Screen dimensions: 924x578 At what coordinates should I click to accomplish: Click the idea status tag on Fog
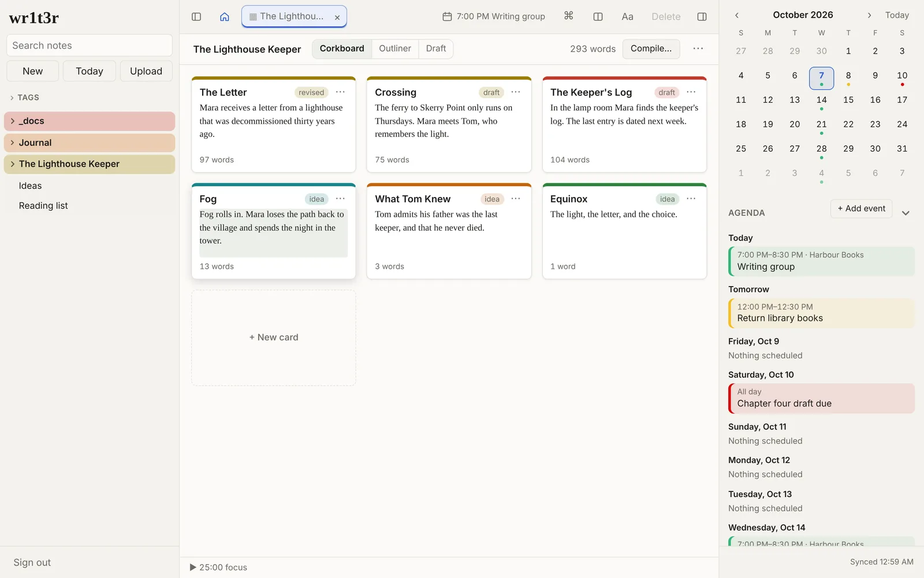pyautogui.click(x=316, y=199)
